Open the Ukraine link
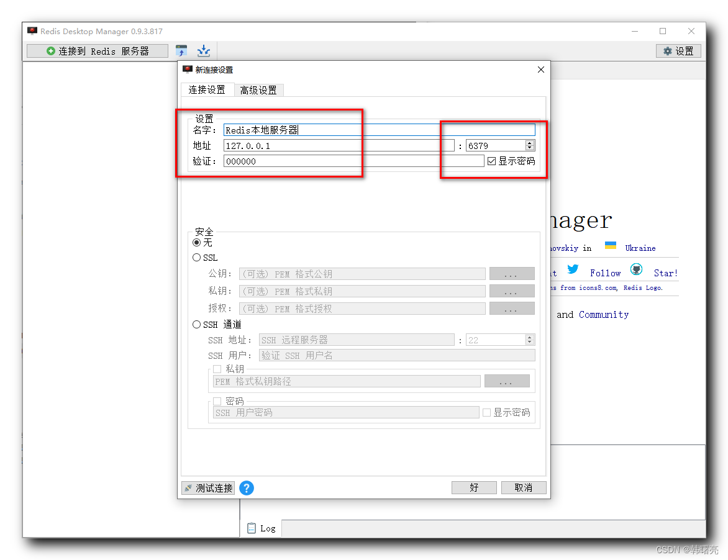The width and height of the screenshot is (728, 560). click(x=640, y=248)
